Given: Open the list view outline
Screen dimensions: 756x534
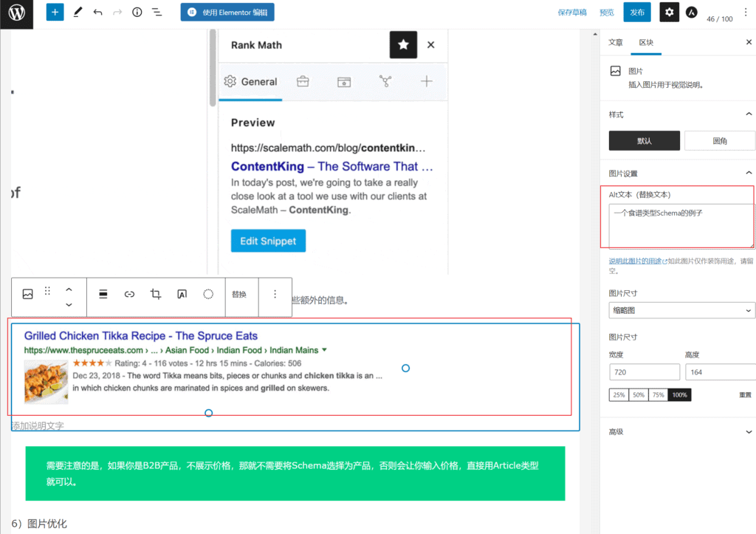Looking at the screenshot, I should click(157, 12).
